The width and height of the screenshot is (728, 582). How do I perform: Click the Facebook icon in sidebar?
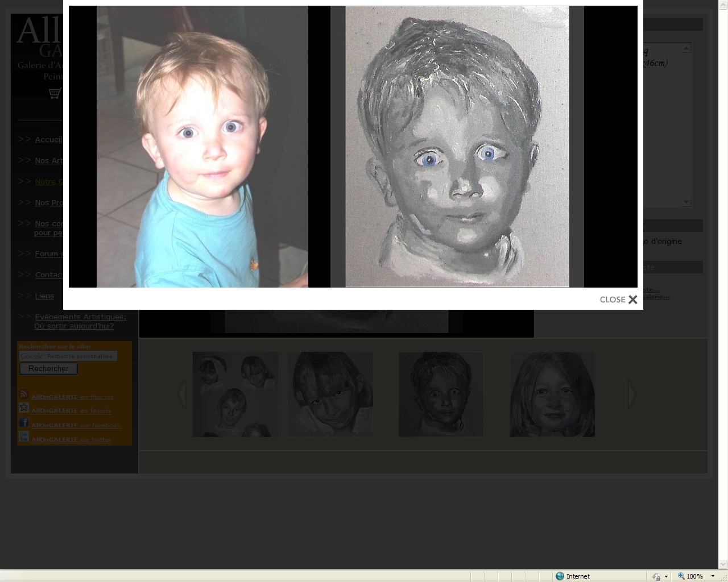pos(24,423)
